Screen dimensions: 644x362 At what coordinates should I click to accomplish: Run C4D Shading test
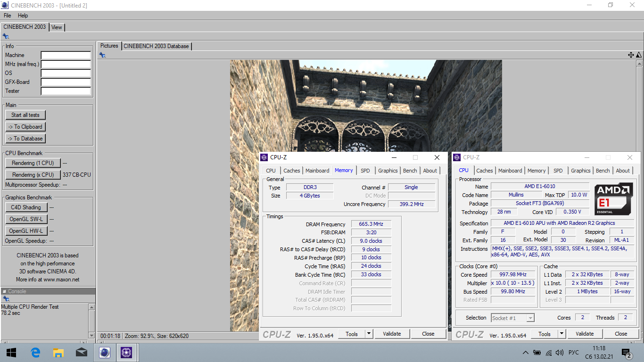click(26, 207)
